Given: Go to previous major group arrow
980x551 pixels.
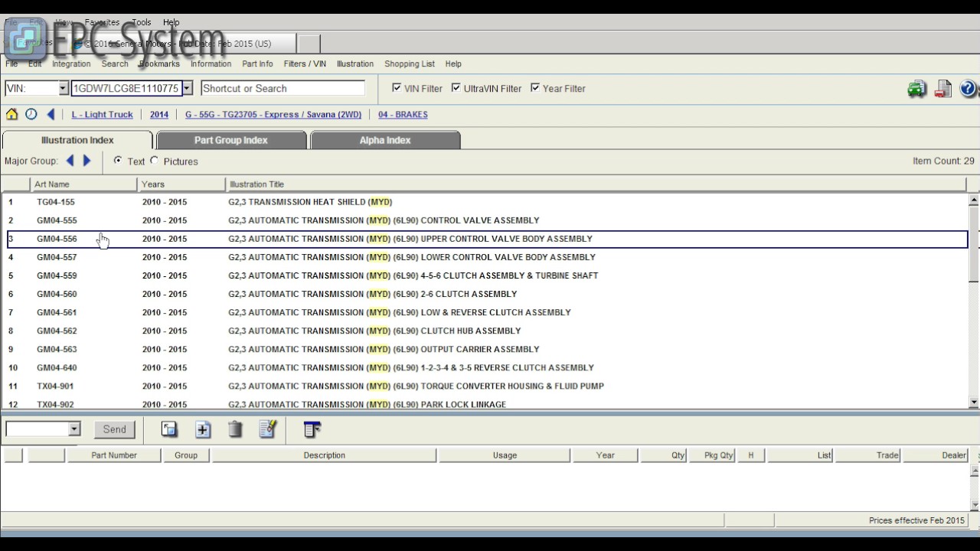Looking at the screenshot, I should click(70, 161).
